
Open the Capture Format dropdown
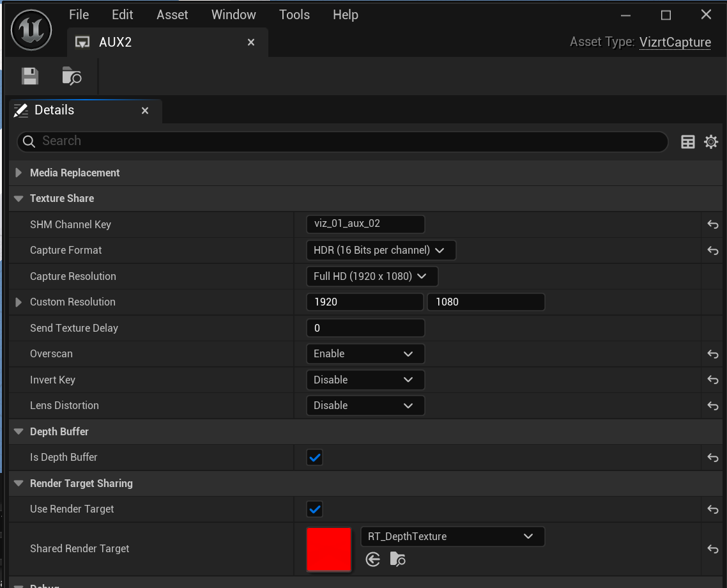point(381,251)
